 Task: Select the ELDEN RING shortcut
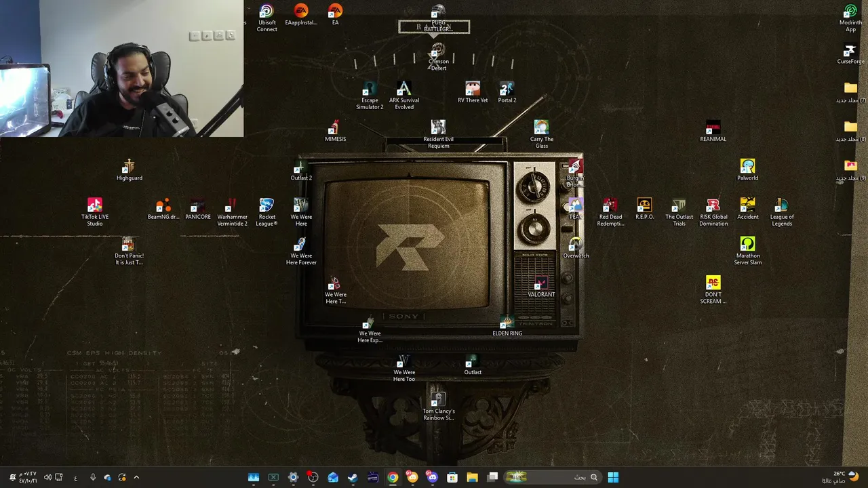coord(507,326)
